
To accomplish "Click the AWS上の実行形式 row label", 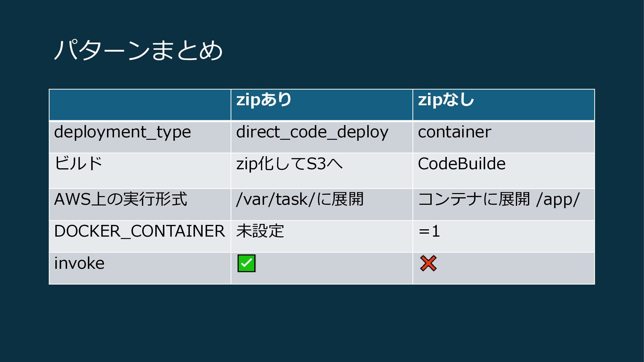I will pos(121,199).
